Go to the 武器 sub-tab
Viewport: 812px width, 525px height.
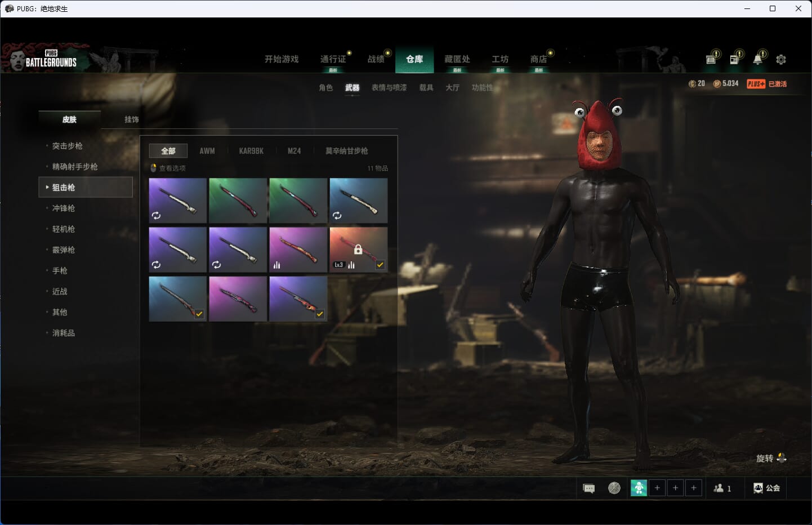pos(353,87)
